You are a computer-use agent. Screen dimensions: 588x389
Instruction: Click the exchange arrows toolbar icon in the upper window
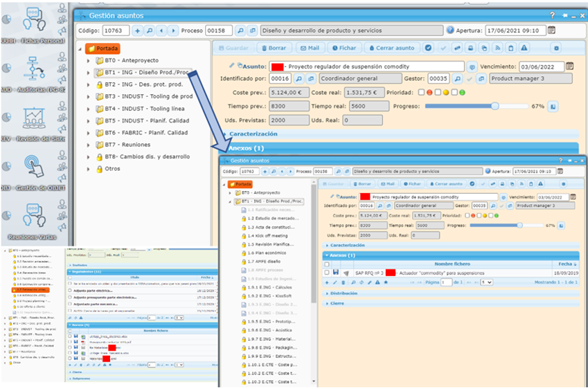pyautogui.click(x=457, y=48)
